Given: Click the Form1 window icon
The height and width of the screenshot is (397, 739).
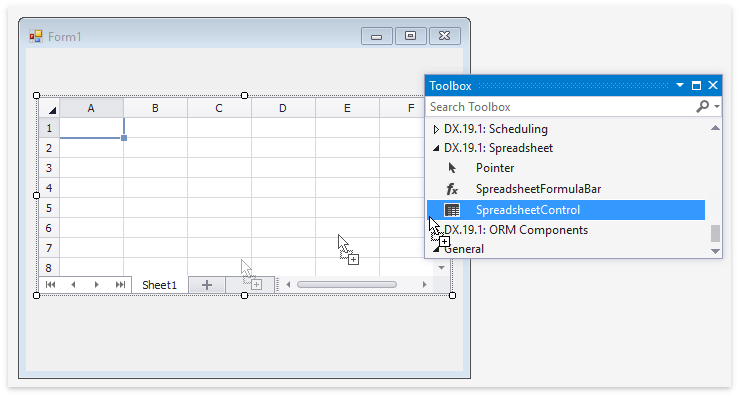Looking at the screenshot, I should [36, 36].
